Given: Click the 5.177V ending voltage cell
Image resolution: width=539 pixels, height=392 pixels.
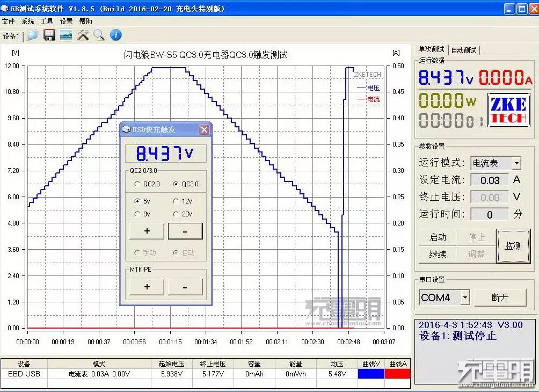Looking at the screenshot, I should click(213, 374).
